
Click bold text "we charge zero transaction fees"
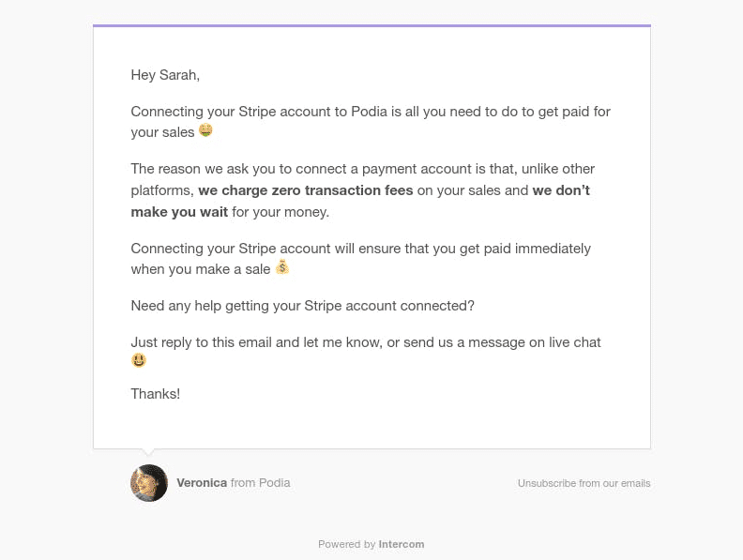coord(306,190)
